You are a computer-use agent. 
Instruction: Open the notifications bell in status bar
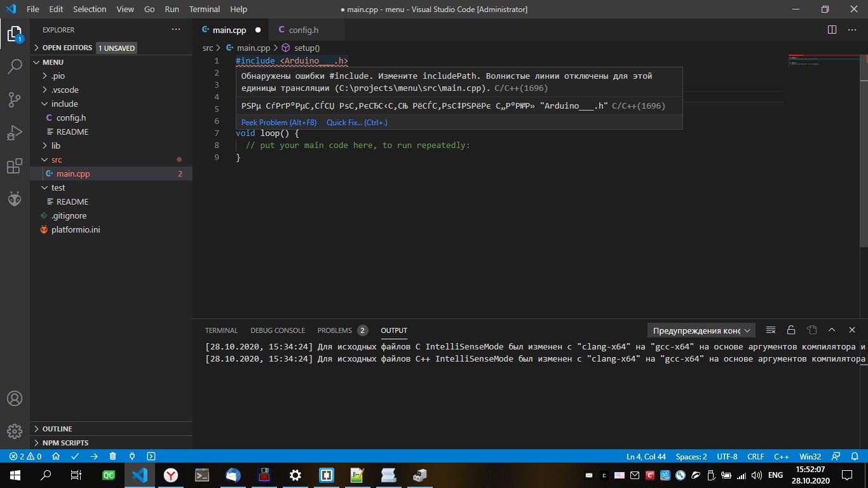[x=855, y=456]
